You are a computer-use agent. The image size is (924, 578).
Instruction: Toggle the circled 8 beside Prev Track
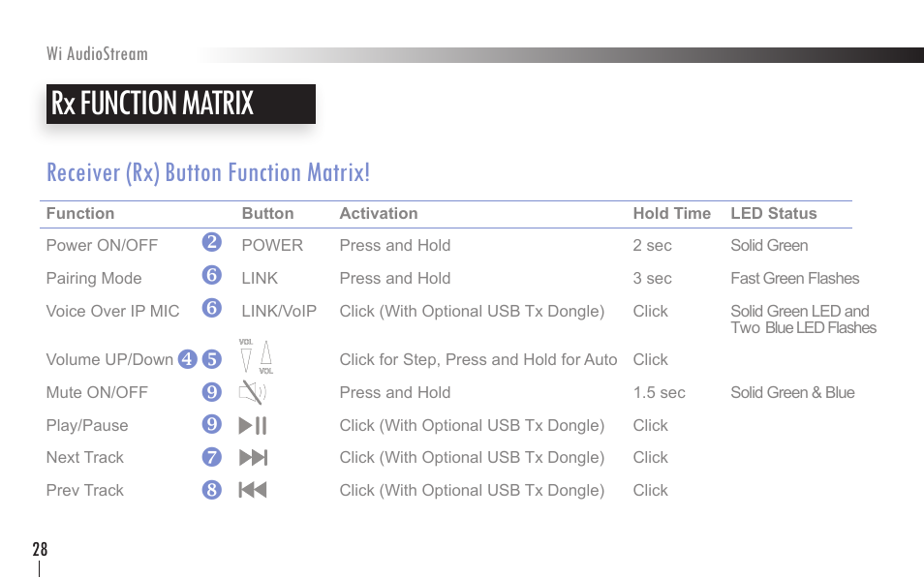coord(211,489)
